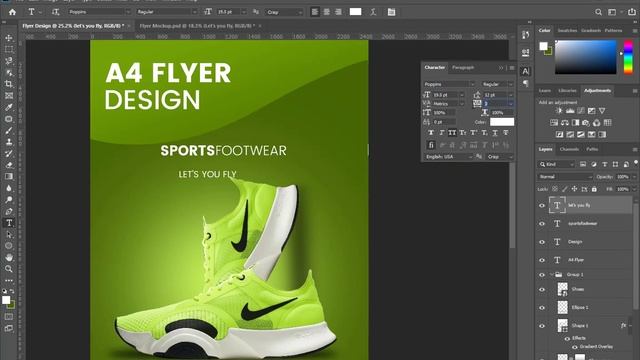
Task: Select the Zoom tool in toolbox
Action: [9, 269]
